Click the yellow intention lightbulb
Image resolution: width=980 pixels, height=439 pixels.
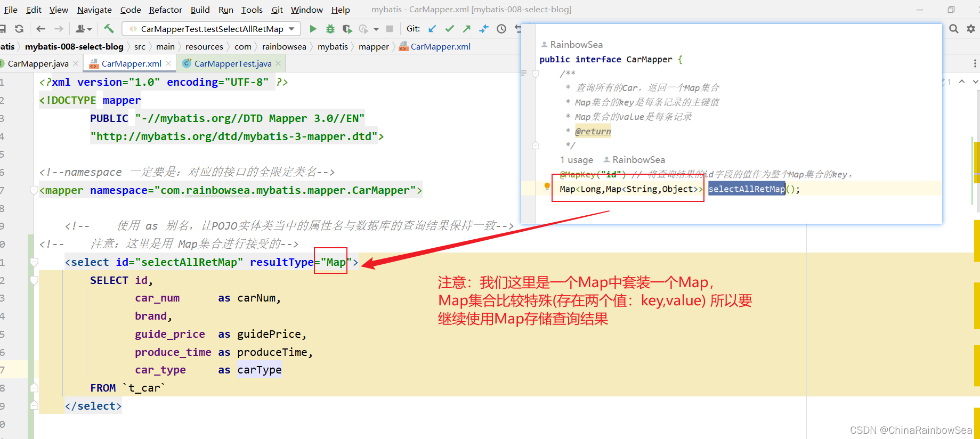point(547,186)
